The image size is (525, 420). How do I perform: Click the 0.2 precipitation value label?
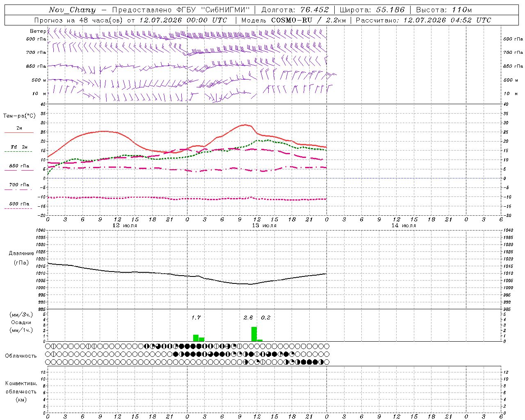tap(266, 317)
